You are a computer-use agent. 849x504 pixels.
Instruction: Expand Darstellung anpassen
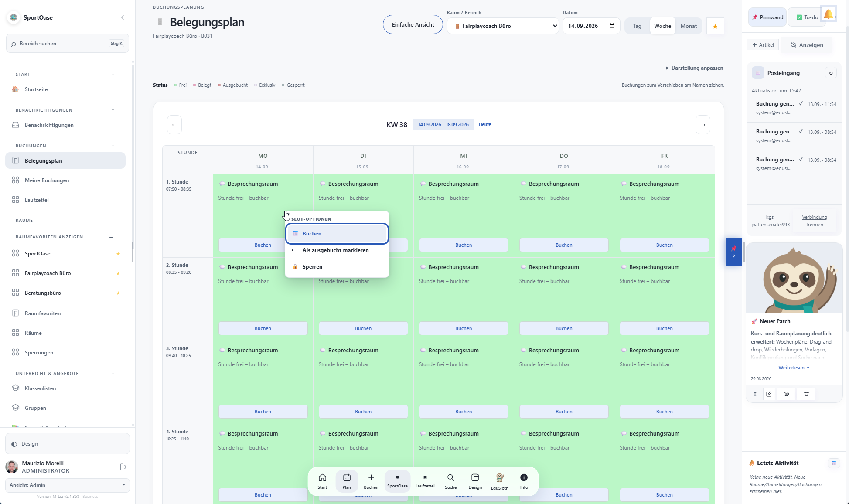(x=694, y=68)
